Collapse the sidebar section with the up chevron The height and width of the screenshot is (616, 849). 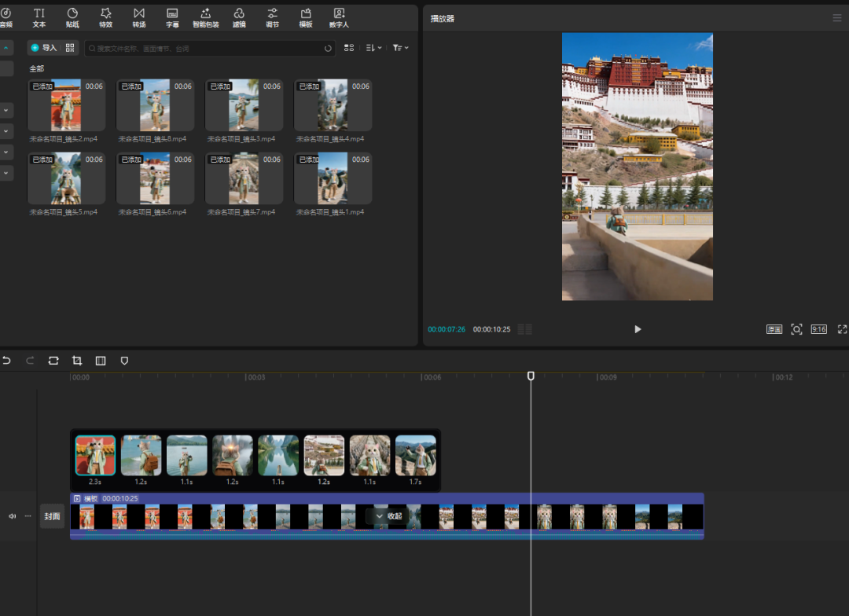click(x=6, y=48)
